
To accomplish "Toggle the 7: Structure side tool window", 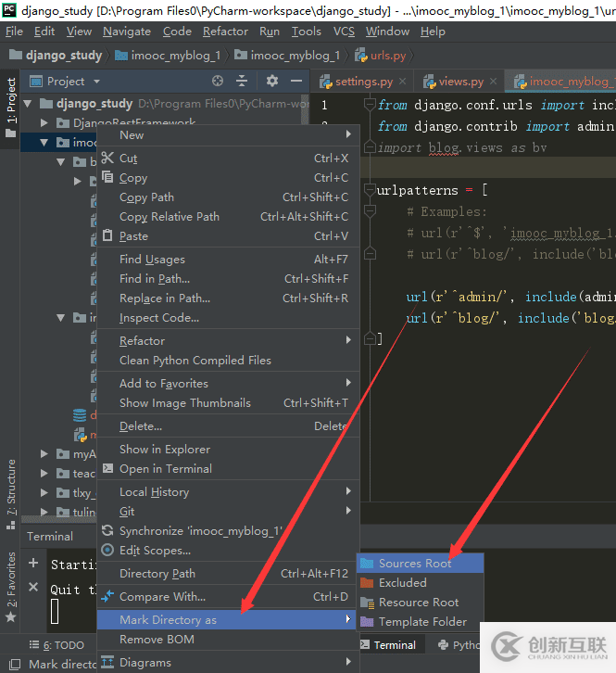I will (10, 487).
